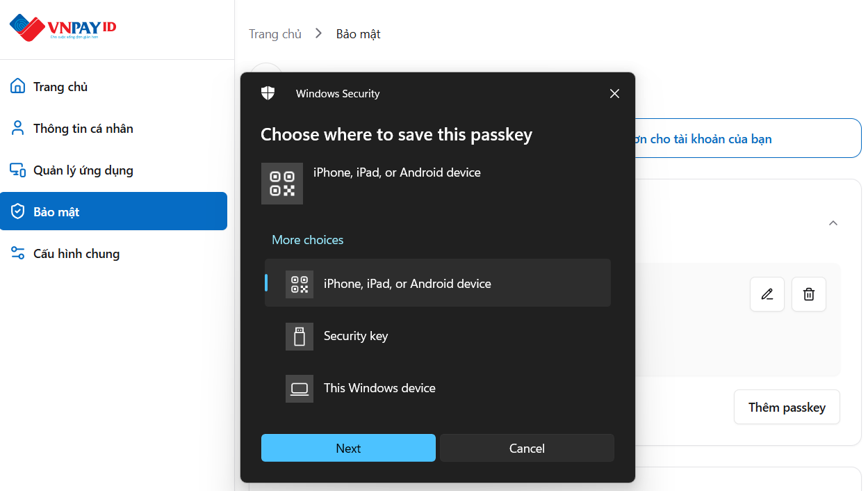Click the Windows Security shield icon
The height and width of the screenshot is (491, 868).
(x=268, y=93)
